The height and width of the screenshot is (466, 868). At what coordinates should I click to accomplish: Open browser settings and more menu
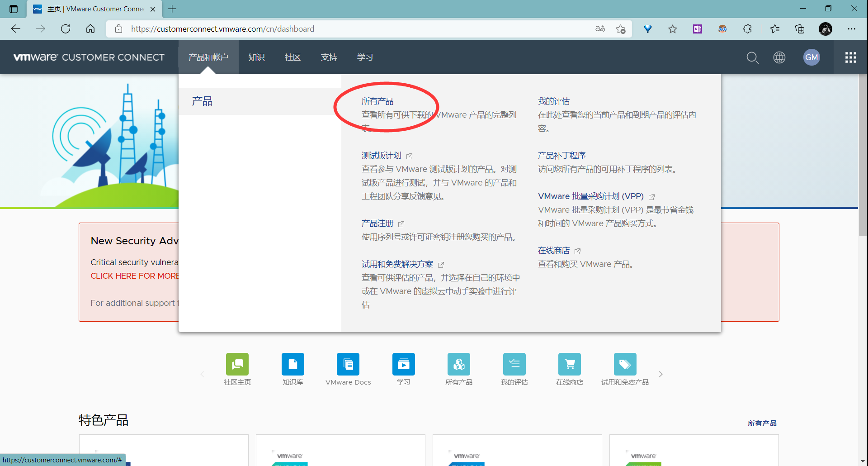pos(852,29)
